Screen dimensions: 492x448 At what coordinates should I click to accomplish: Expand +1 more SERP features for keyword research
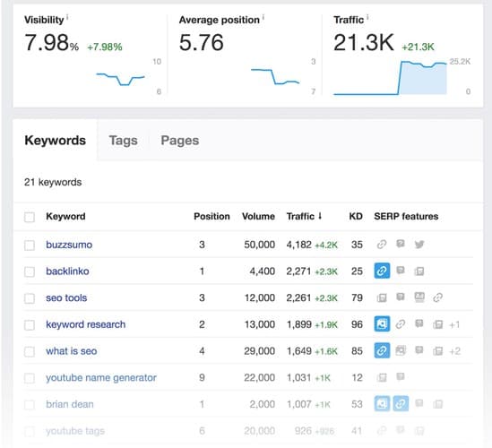click(x=454, y=324)
